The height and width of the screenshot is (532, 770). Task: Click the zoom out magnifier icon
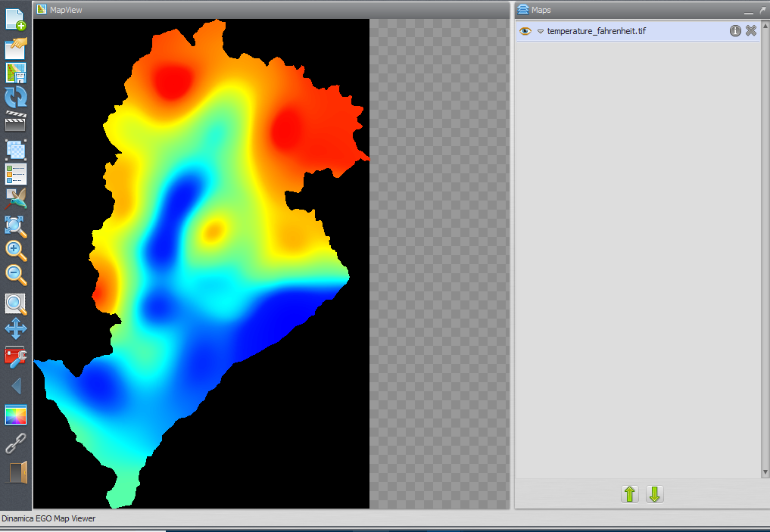(x=16, y=275)
